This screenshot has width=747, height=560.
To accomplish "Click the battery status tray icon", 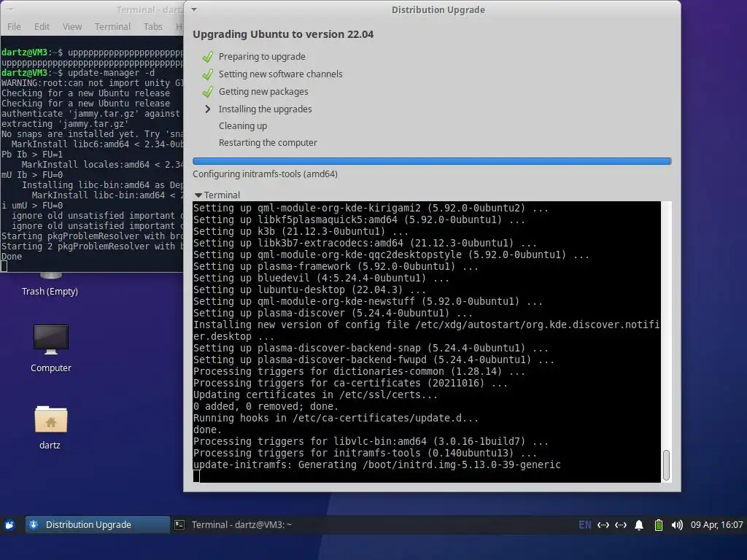I will point(659,525).
